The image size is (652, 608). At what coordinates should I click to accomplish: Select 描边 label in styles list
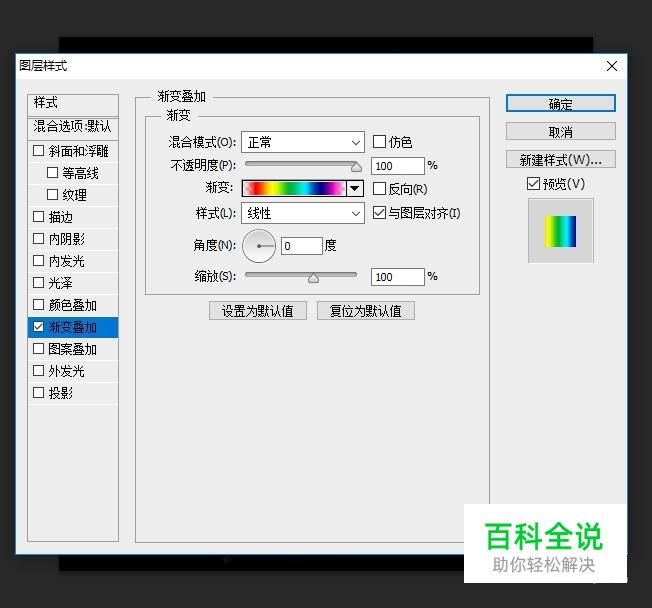[x=61, y=217]
